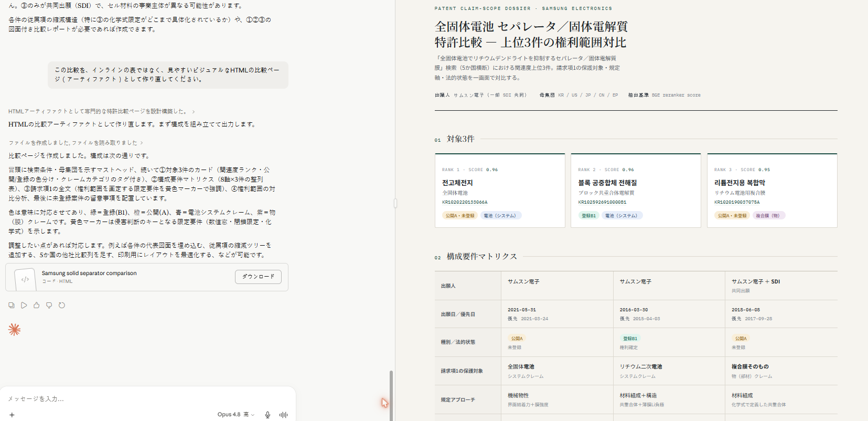Open the Opus 4.8 model selector dropdown
This screenshot has height=421, width=868.
click(x=236, y=415)
